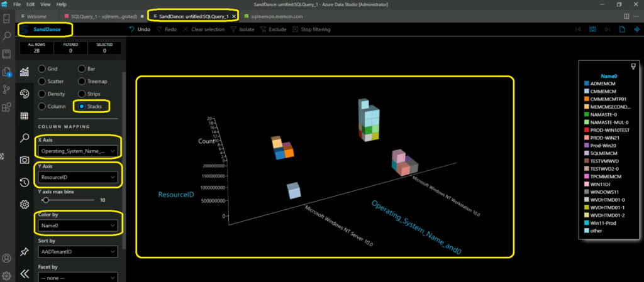Take snapshot with top-right camera icon
The width and height of the screenshot is (644, 282).
[592, 30]
